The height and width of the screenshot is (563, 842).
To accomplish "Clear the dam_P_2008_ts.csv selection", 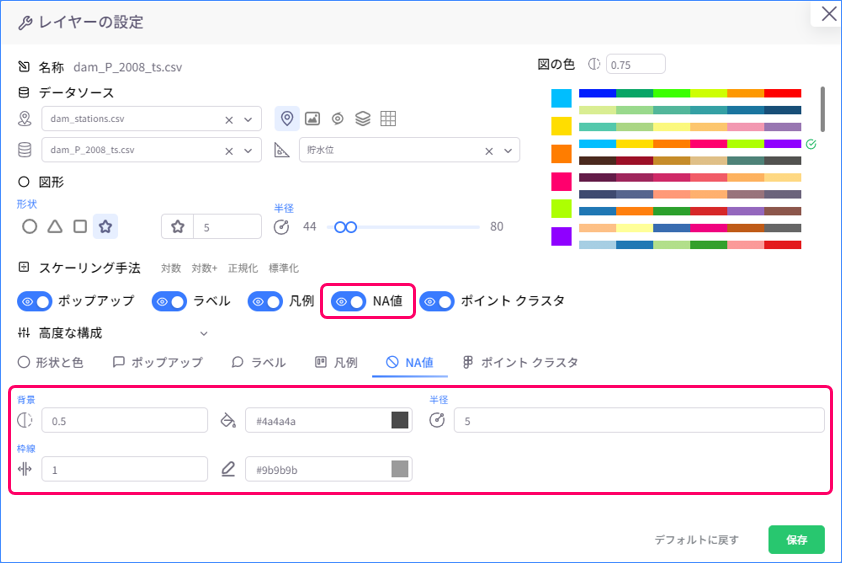I will pyautogui.click(x=229, y=151).
